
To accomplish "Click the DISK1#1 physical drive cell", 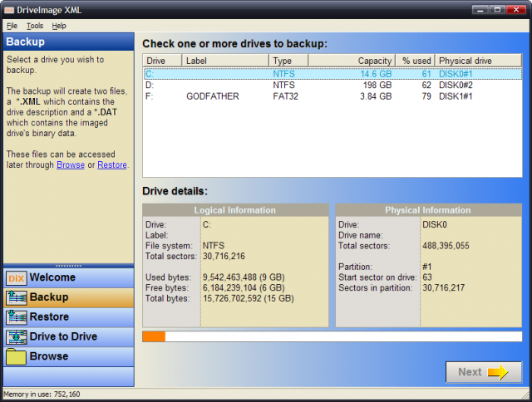I will pyautogui.click(x=456, y=96).
